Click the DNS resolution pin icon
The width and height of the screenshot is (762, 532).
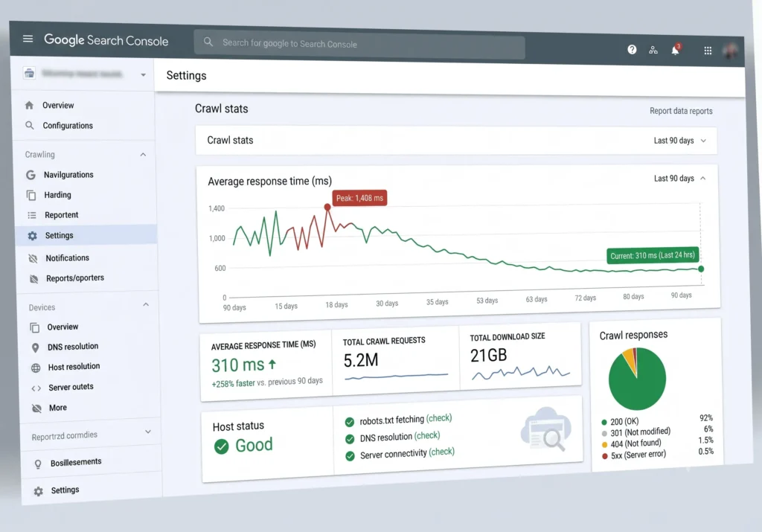pyautogui.click(x=35, y=347)
